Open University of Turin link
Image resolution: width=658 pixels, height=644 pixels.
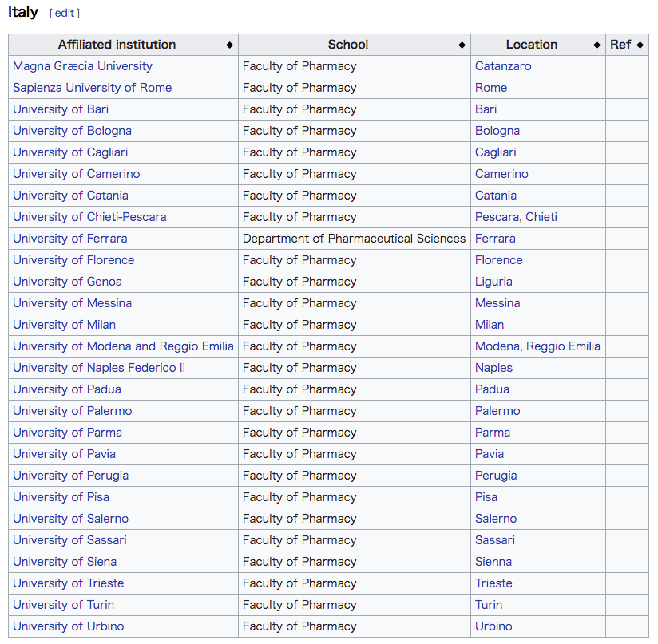click(63, 605)
